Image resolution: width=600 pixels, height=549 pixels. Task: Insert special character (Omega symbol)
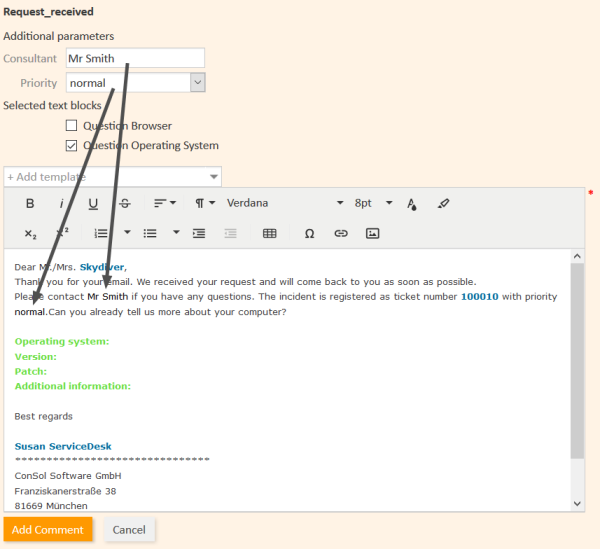click(309, 233)
